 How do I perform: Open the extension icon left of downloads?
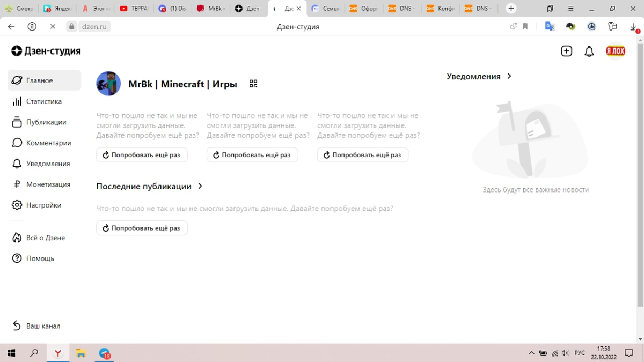(x=612, y=26)
